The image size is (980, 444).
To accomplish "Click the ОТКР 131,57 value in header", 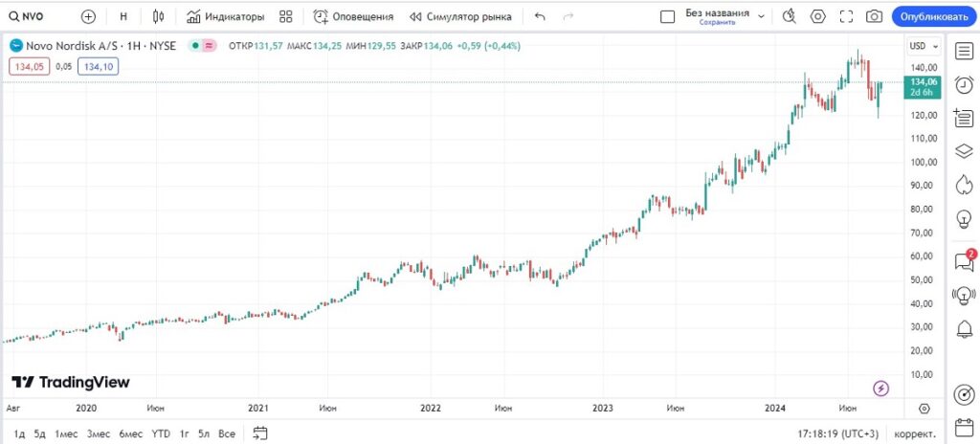I will click(x=256, y=46).
